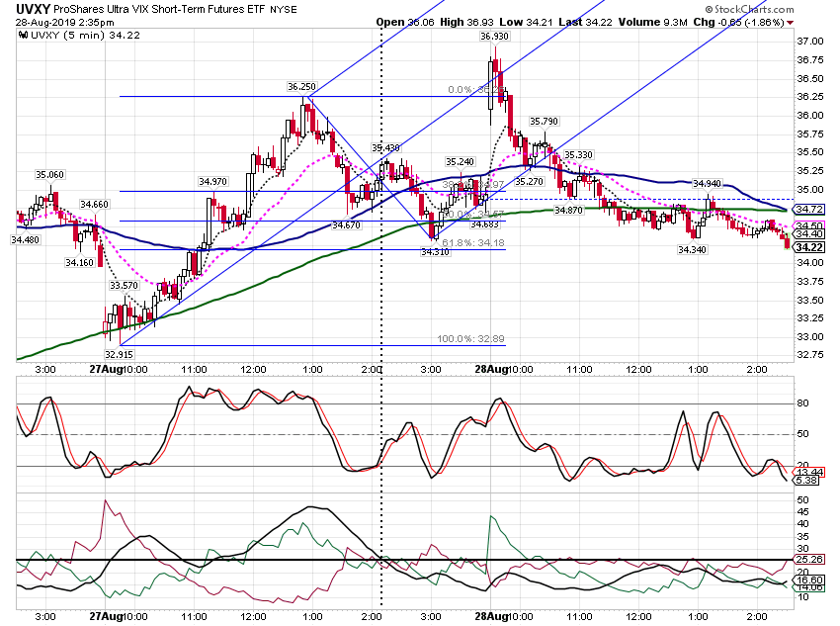Click the 32.915 session low annotation
The width and height of the screenshot is (840, 626).
click(119, 354)
